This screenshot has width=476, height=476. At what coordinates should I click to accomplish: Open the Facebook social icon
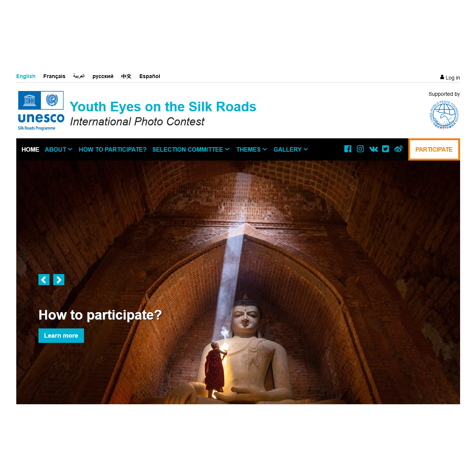tap(348, 149)
